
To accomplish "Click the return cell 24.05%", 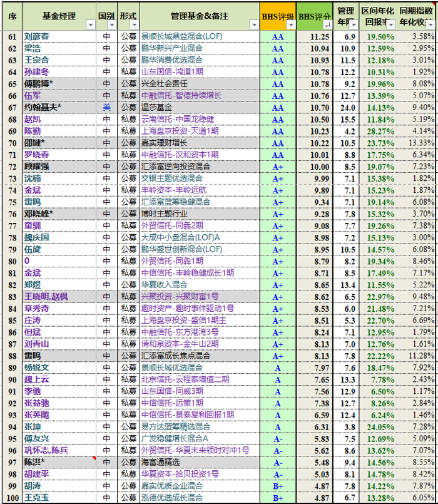I will [x=378, y=427].
